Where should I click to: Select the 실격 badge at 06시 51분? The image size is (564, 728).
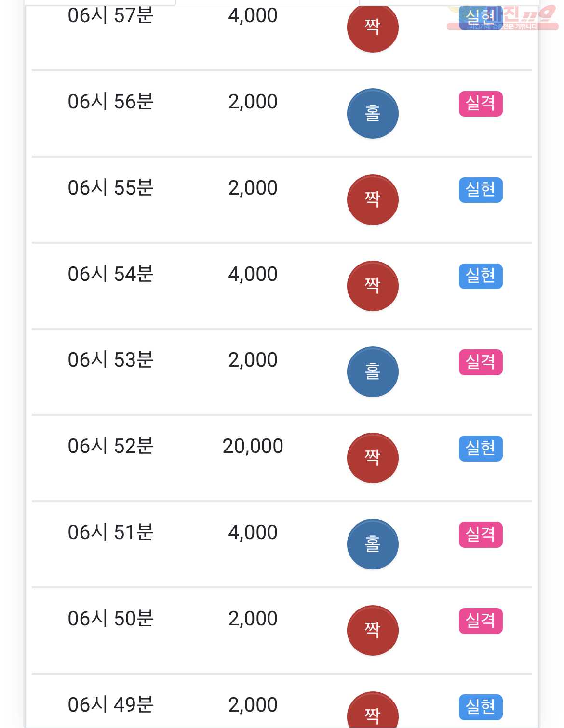pyautogui.click(x=481, y=534)
